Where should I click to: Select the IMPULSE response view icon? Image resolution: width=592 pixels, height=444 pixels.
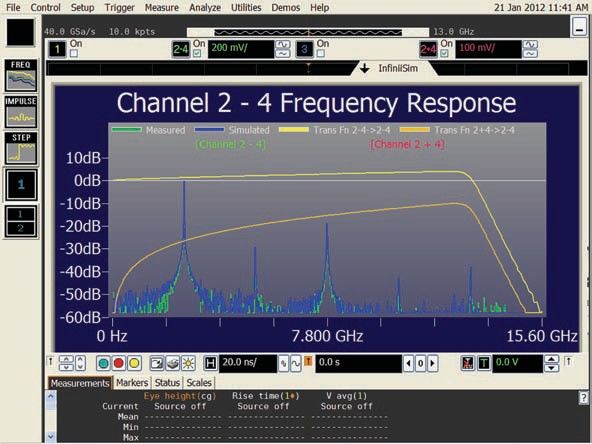point(21,112)
